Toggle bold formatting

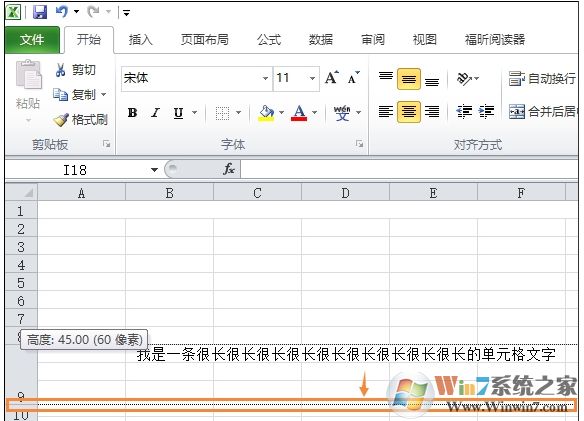tap(132, 113)
